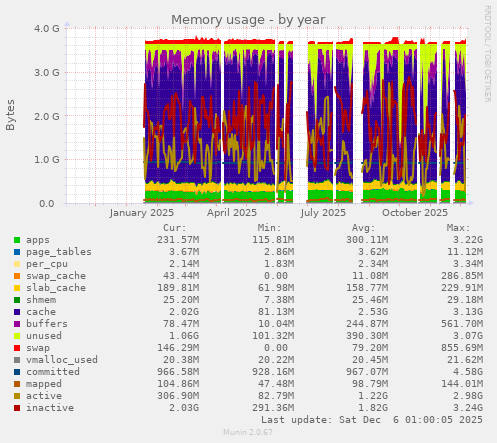
Task: Click the shmem dark green swatch
Action: pyautogui.click(x=17, y=300)
